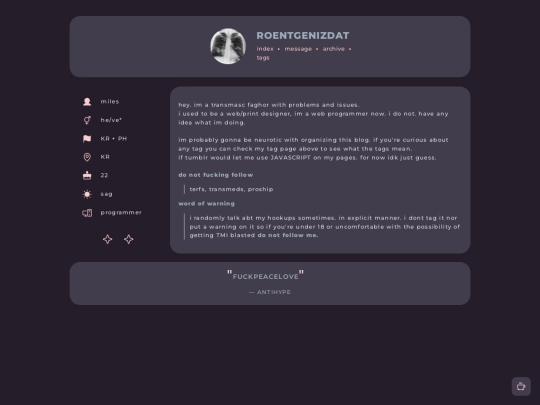The image size is (540, 405).
Task: Click the birthday cake icon next to 22
Action: coord(87,176)
